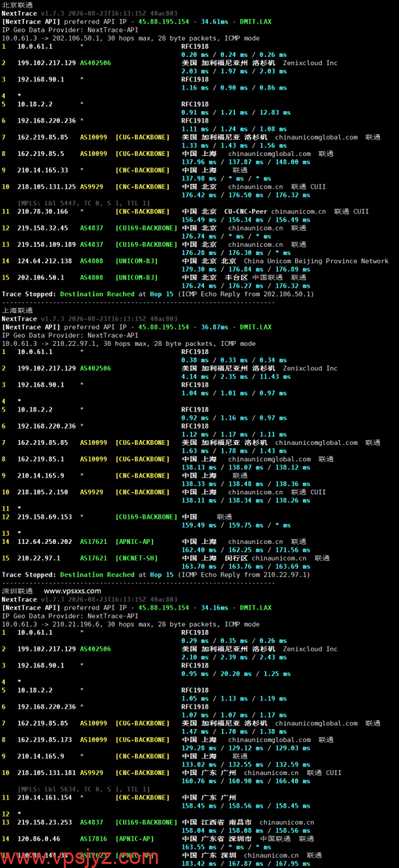Select hop IP 162.219.85.173
The height and width of the screenshot is (868, 399).
pos(45,740)
